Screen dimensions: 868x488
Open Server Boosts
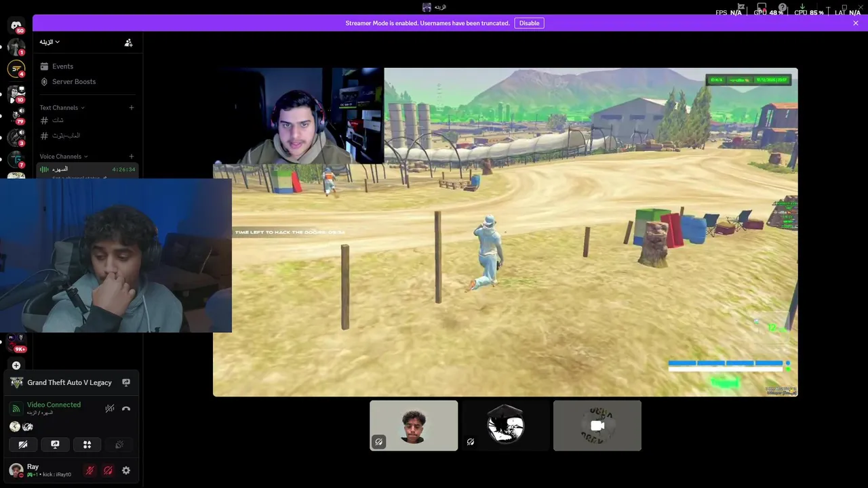tap(88, 81)
